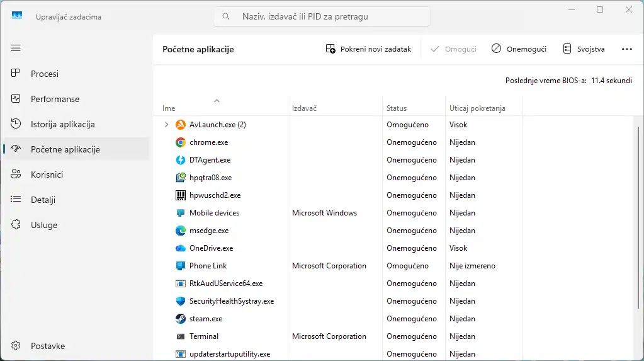Viewport: 644px width, 361px height.
Task: Open the three-dot more options menu
Action: click(627, 49)
